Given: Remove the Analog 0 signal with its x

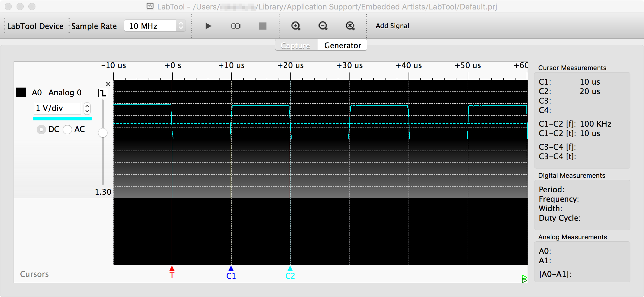Looking at the screenshot, I should pos(108,84).
